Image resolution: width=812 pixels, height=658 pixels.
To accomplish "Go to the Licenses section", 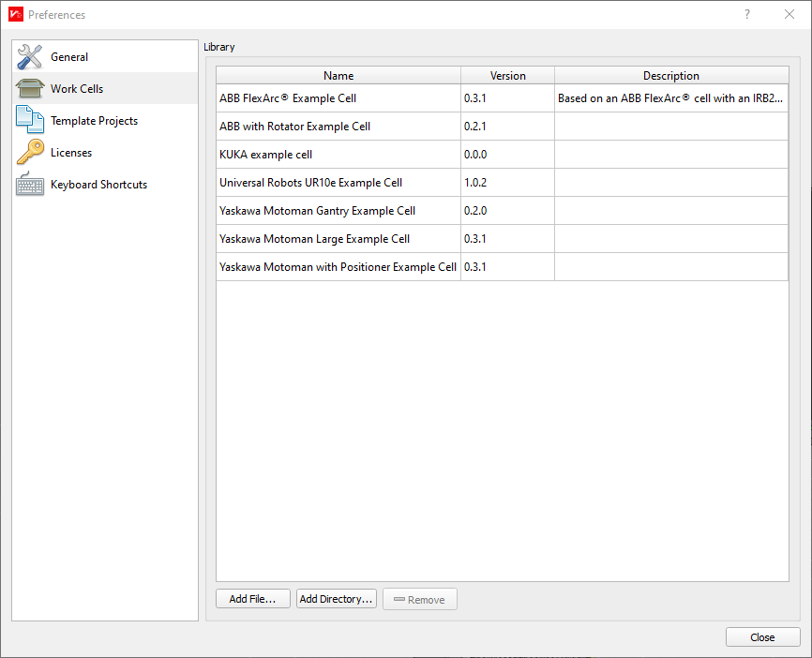I will tap(105, 152).
